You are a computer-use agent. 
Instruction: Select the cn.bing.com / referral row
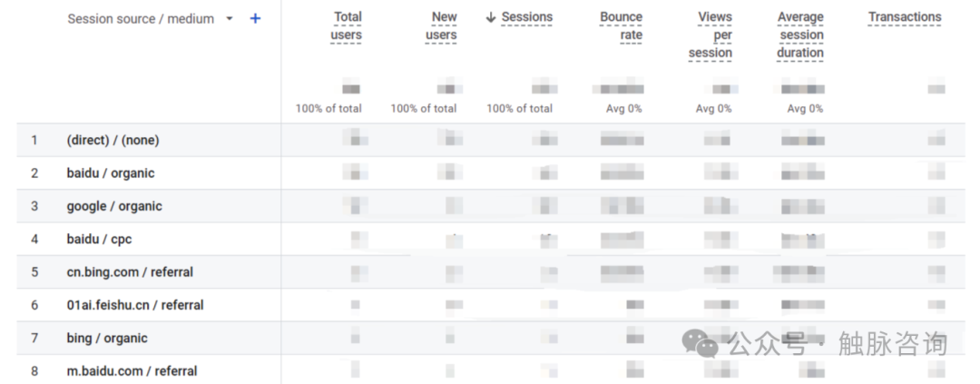click(x=130, y=271)
